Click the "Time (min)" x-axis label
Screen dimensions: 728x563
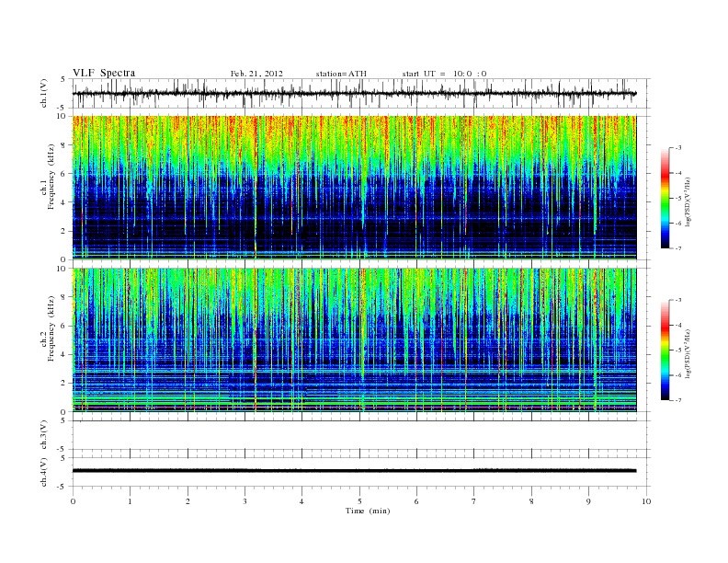coord(368,511)
